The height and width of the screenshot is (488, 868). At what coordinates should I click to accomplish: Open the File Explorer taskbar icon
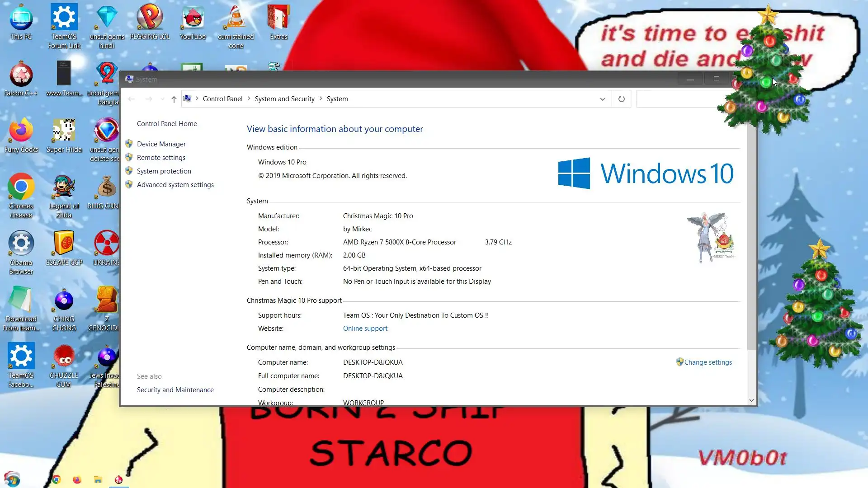pyautogui.click(x=98, y=479)
